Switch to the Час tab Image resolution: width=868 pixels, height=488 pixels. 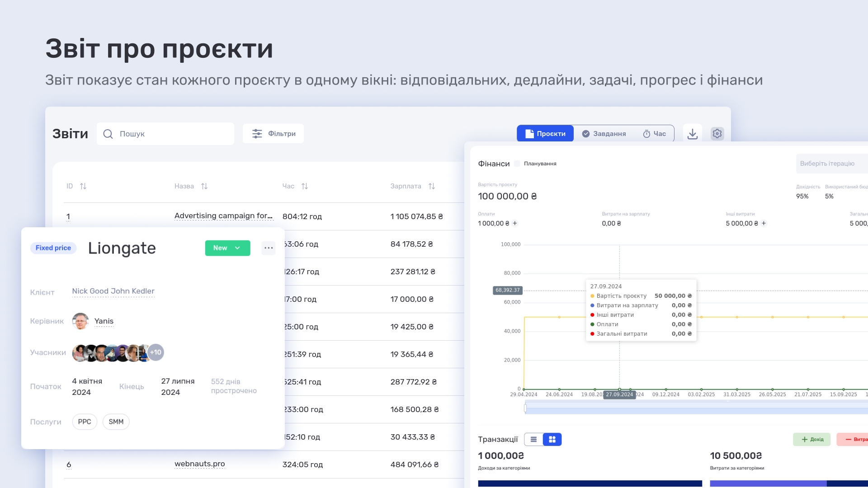654,133
